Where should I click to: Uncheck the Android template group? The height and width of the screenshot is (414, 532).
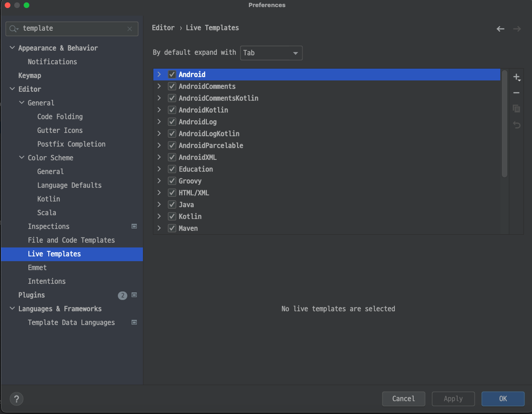point(172,74)
